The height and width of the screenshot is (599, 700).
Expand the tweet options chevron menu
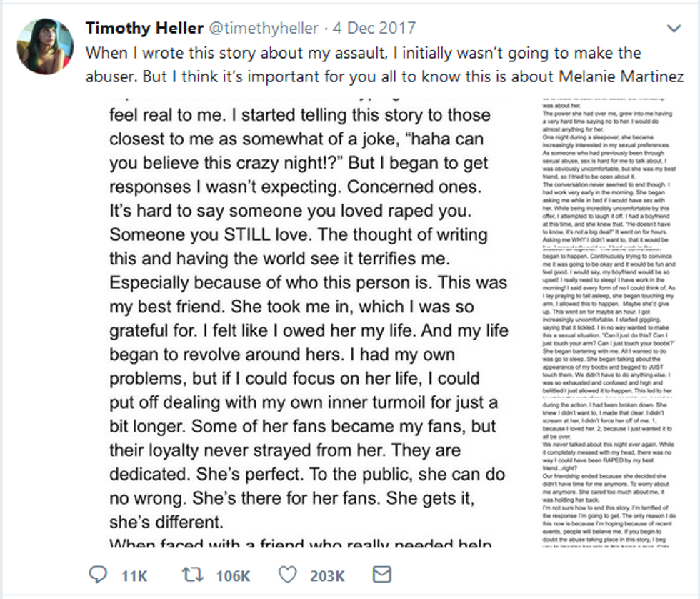coord(674,29)
